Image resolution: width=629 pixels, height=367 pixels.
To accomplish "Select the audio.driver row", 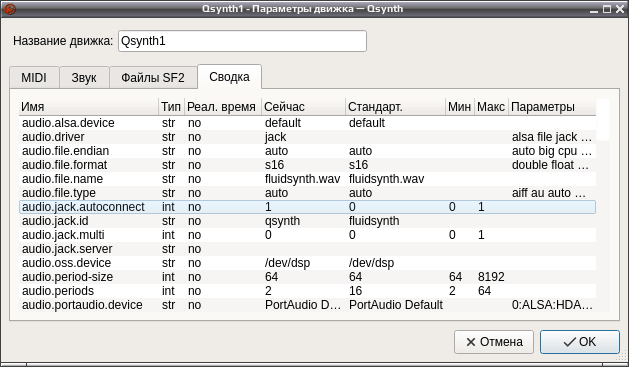I will tap(307, 137).
